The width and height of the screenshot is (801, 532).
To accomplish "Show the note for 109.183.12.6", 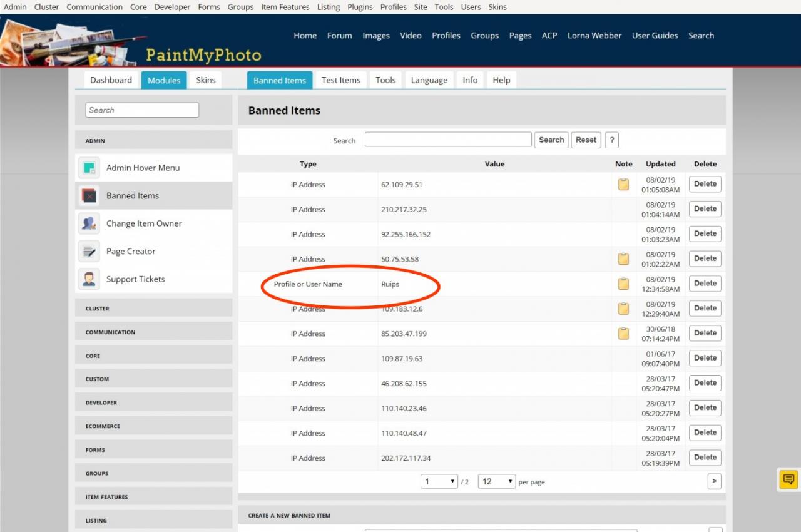I will click(623, 309).
